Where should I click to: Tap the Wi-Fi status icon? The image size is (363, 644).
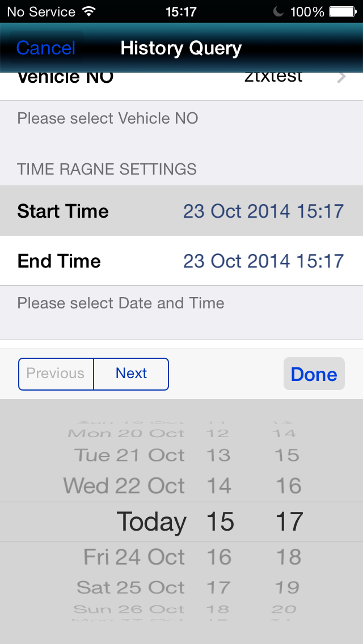[x=88, y=11]
